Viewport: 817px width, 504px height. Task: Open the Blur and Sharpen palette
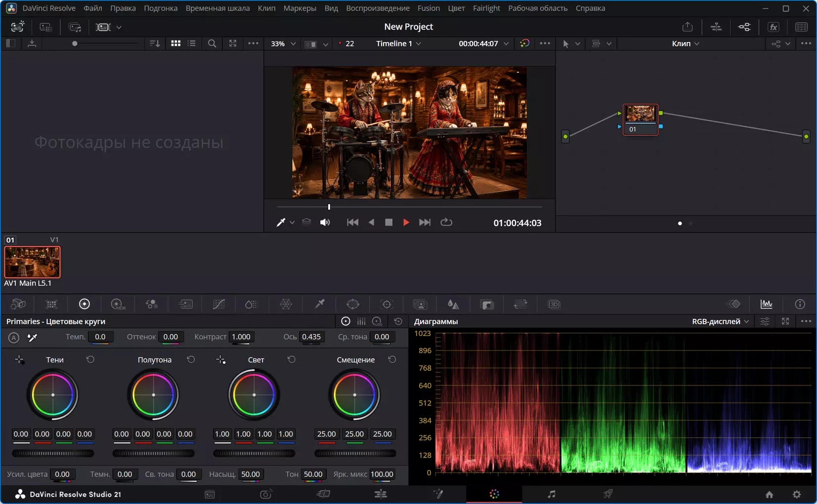pos(453,304)
